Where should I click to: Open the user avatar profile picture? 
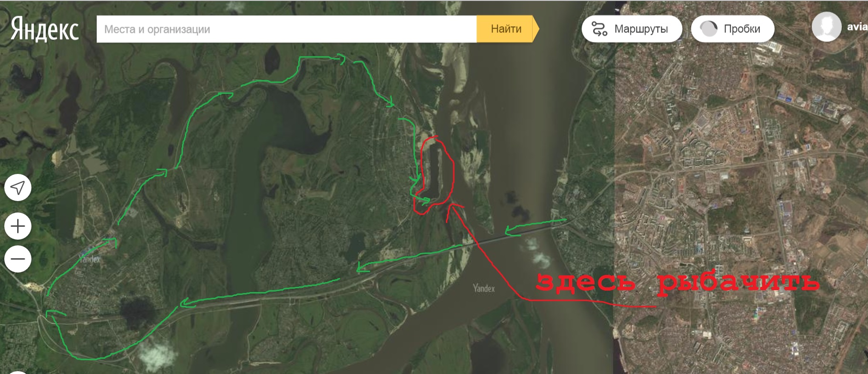827,27
